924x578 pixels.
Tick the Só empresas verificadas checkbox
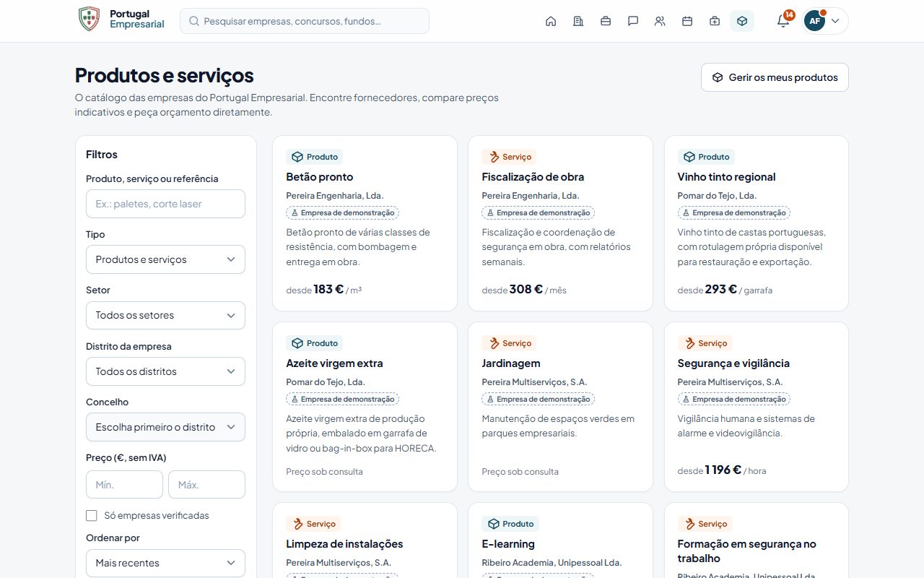(x=92, y=516)
